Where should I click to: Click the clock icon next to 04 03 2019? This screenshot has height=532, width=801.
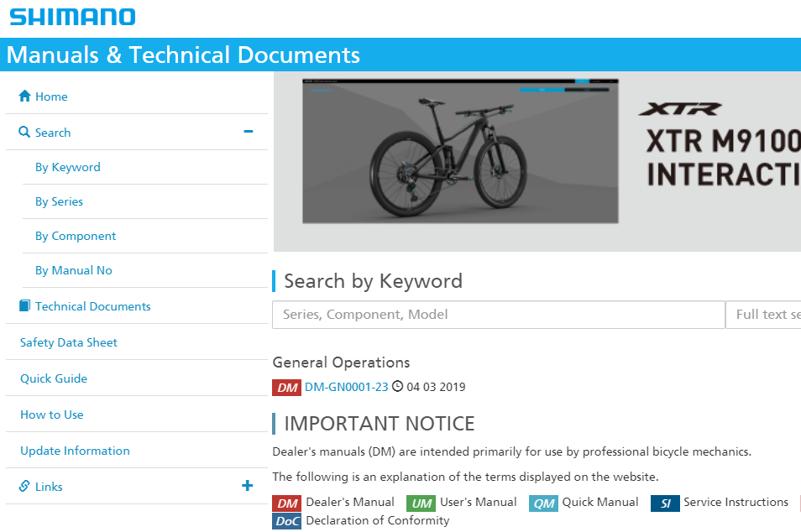coord(397,387)
